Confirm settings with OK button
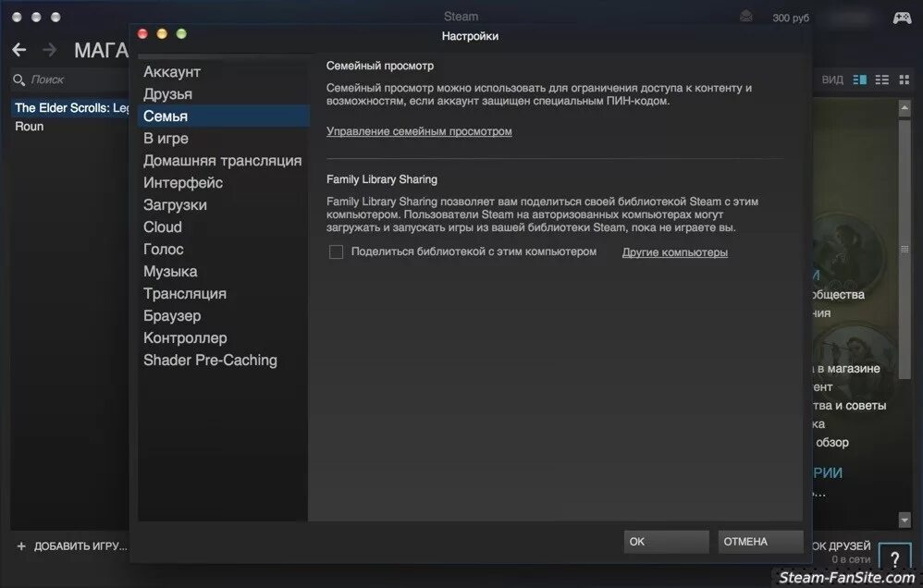 tap(666, 542)
